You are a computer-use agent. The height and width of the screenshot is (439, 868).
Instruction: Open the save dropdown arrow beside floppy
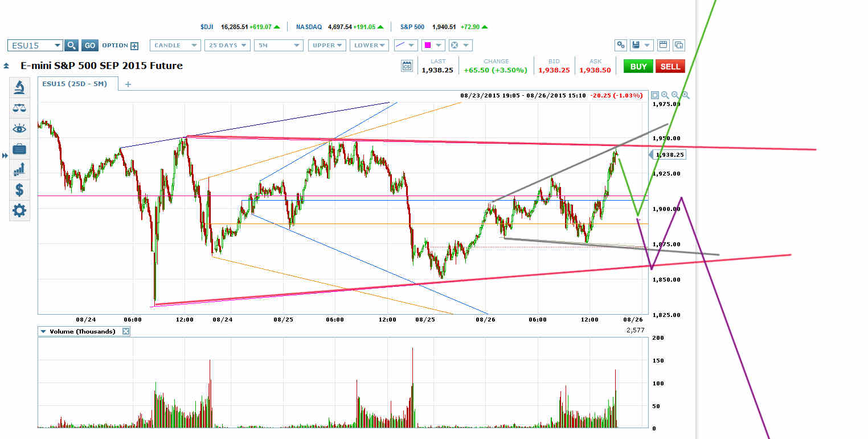pyautogui.click(x=648, y=45)
